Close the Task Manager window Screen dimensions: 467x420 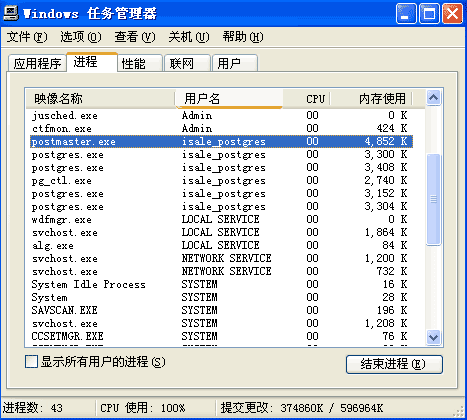pos(452,14)
